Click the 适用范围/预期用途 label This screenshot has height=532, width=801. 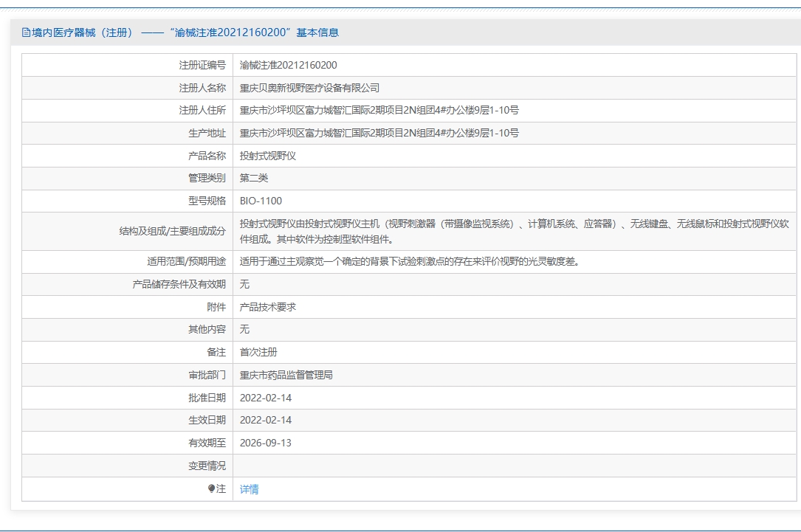point(186,262)
